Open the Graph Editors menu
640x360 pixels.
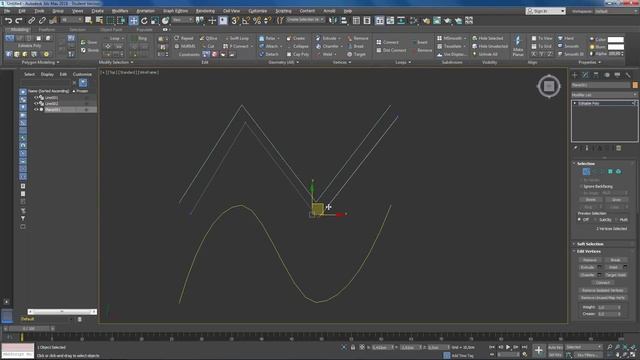pos(176,11)
